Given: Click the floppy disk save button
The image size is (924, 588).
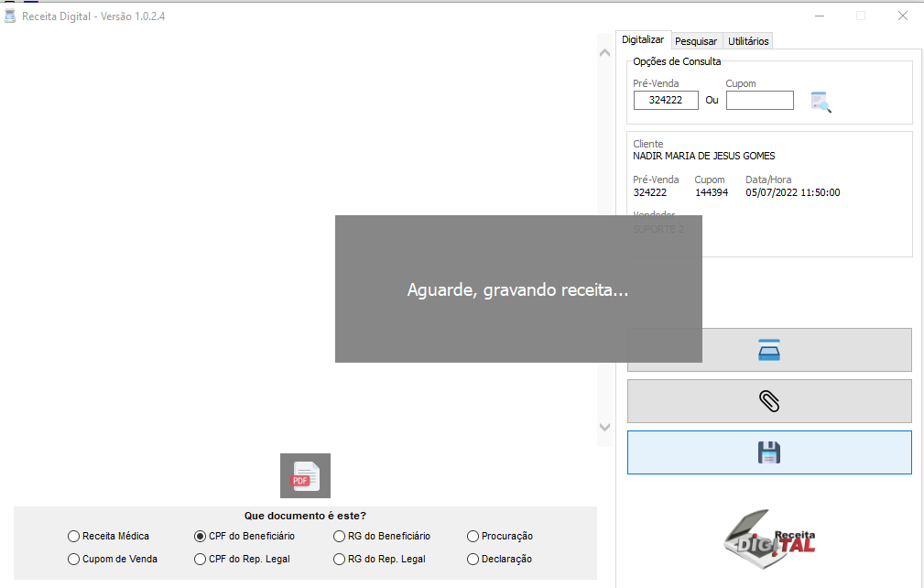Looking at the screenshot, I should (x=768, y=452).
